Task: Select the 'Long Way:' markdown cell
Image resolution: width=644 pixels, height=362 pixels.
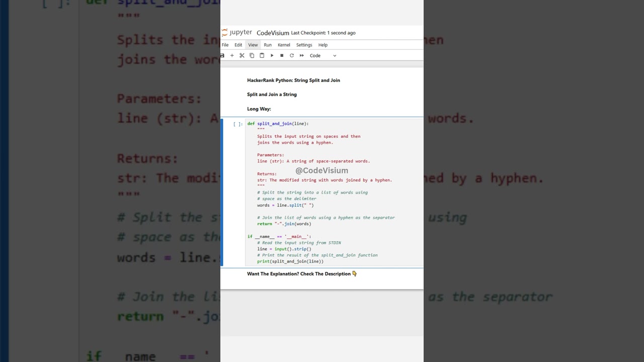Action: pyautogui.click(x=259, y=109)
